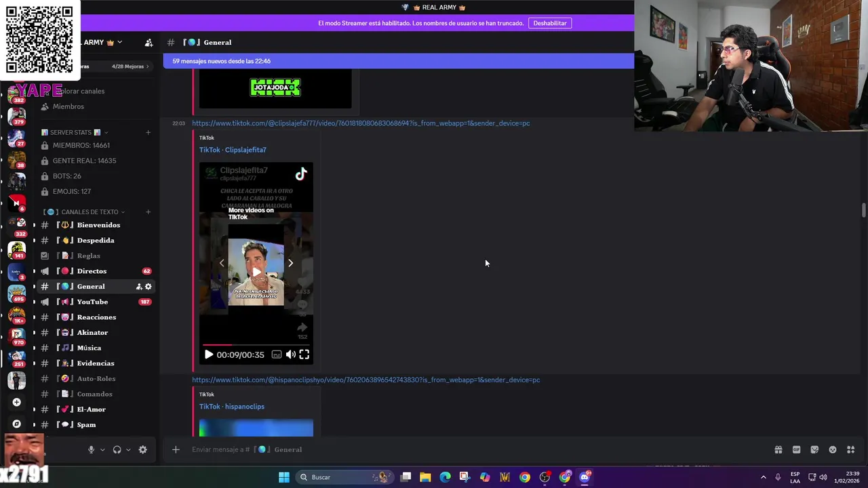Open General channel settings gear
The image size is (868, 488).
[149, 287]
